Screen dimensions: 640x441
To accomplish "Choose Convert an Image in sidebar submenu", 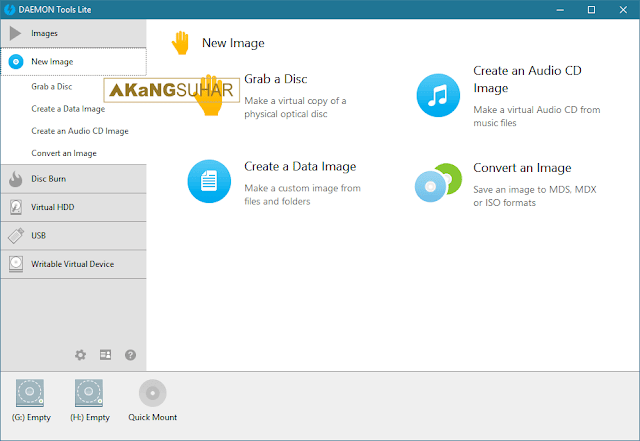I will click(64, 153).
